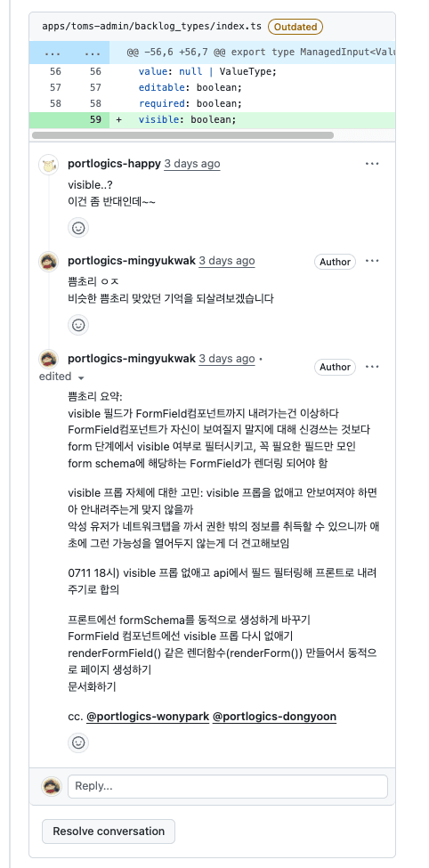Click the Resolve conversation button
This screenshot has width=429, height=868.
point(109,831)
